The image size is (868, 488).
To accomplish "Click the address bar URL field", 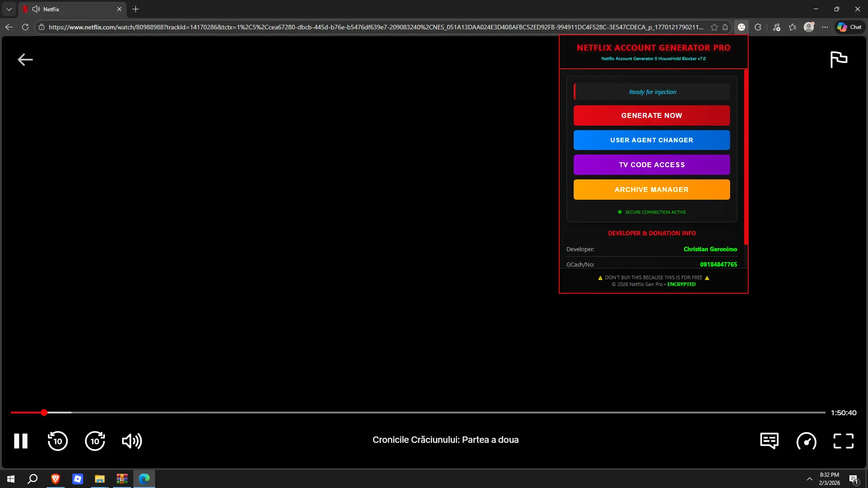I will pyautogui.click(x=376, y=27).
